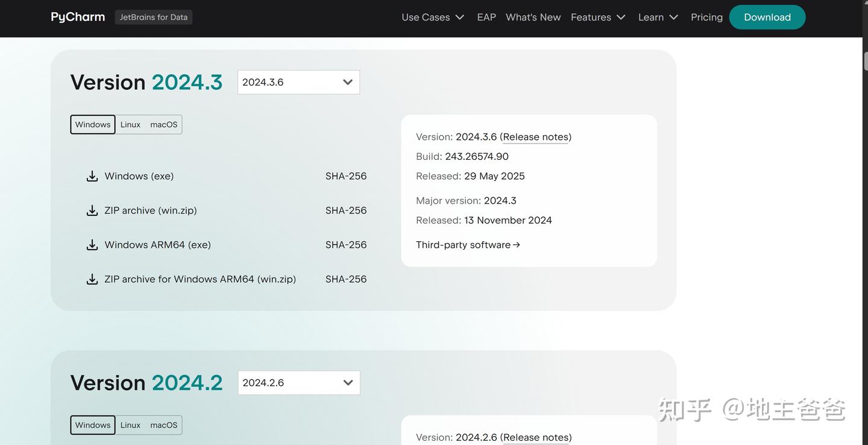This screenshot has width=868, height=445.
Task: Select Linux tab under Version 2024.3
Action: point(130,124)
